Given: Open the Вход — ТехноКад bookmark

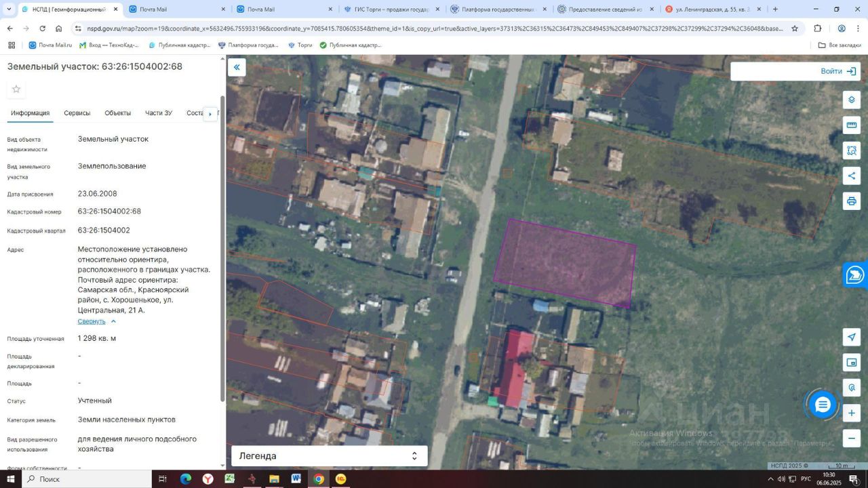Looking at the screenshot, I should (109, 45).
